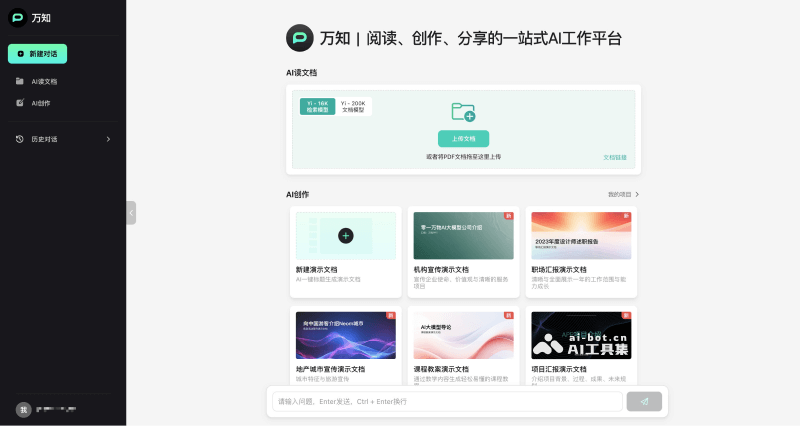
Task: Open the 文档链接 link
Action: click(614, 157)
